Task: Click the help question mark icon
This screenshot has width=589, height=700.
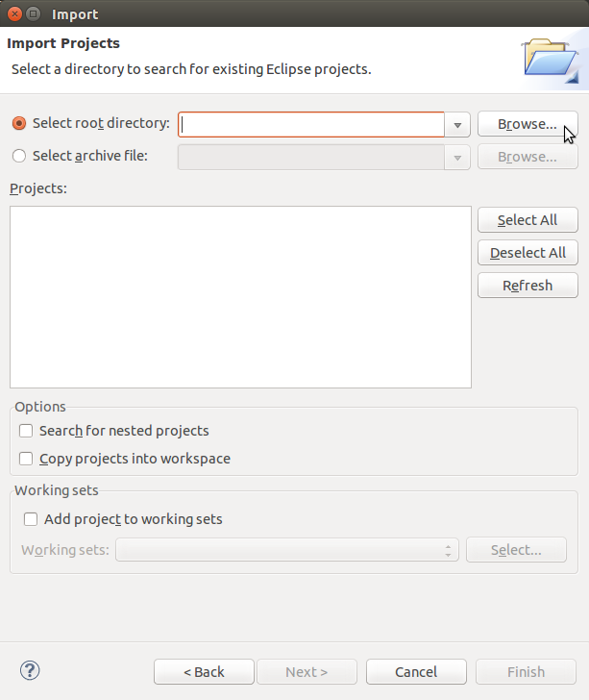Action: 30,670
